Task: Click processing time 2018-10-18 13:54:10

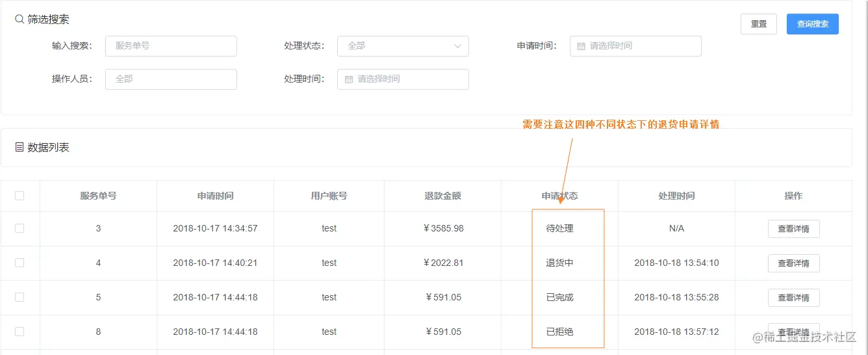Action: [676, 263]
